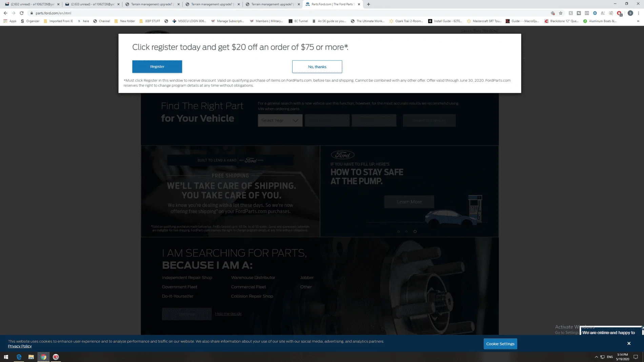
Task: Select the Parts.Ford.com tab
Action: [332, 4]
